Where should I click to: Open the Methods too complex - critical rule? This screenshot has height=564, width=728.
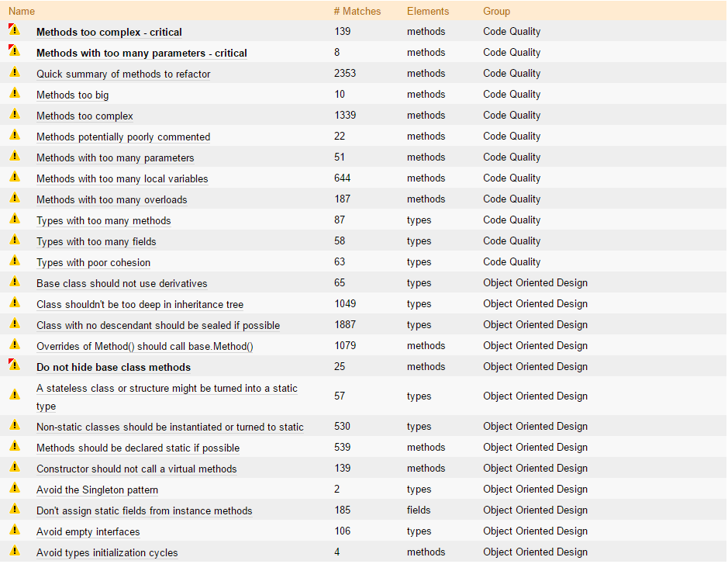tap(109, 32)
